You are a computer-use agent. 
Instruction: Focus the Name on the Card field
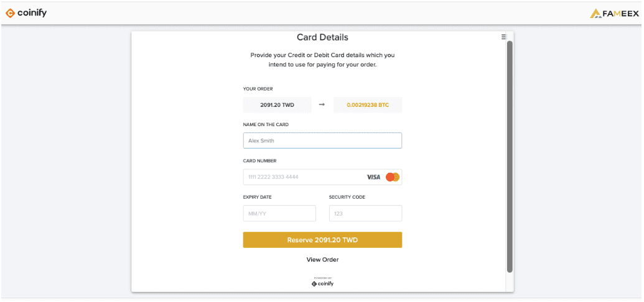pyautogui.click(x=322, y=140)
